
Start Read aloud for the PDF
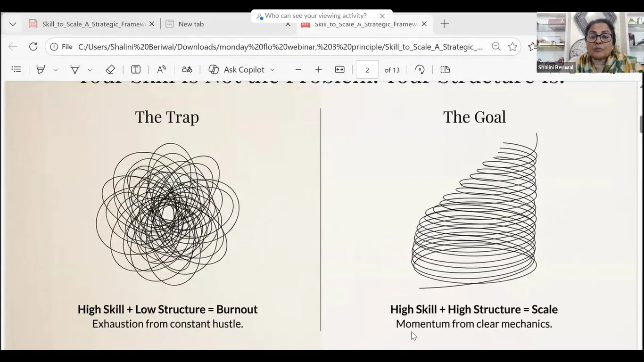coord(161,70)
